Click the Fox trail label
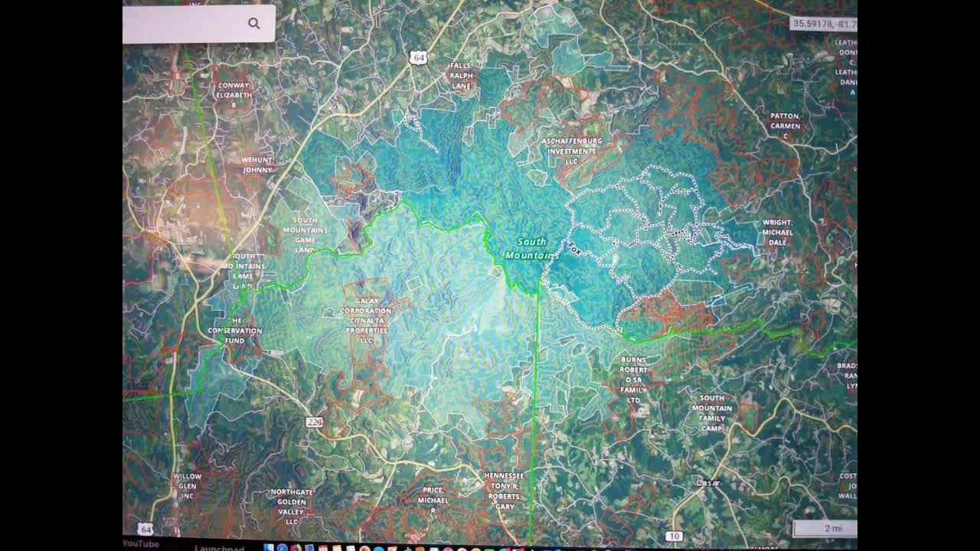The width and height of the screenshot is (980, 551). pyautogui.click(x=574, y=249)
